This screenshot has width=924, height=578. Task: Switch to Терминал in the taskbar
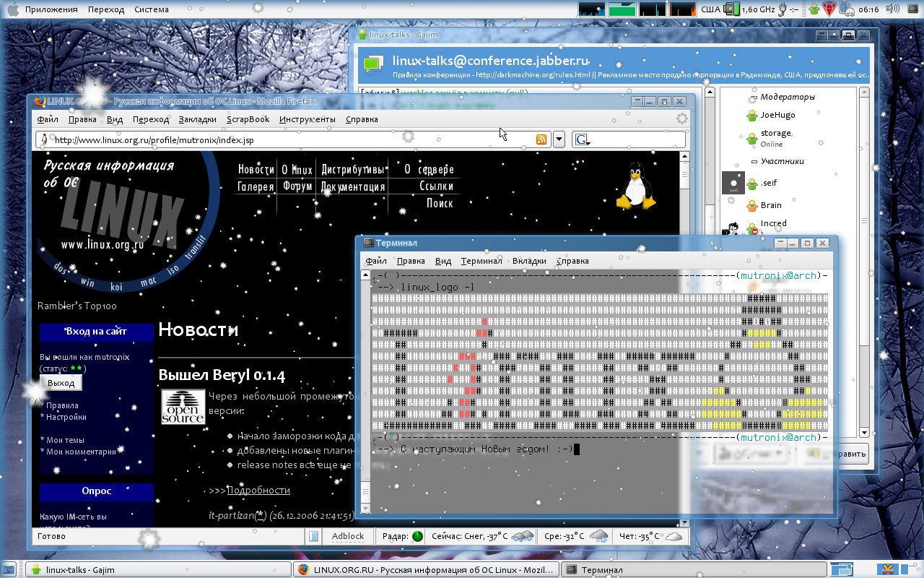click(x=601, y=569)
